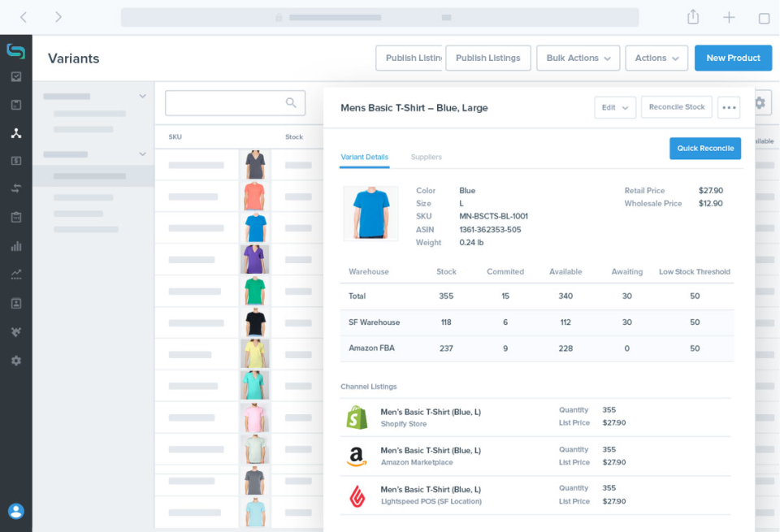Select the transfers sync-arrows icon in sidebar
The image size is (780, 532).
(x=16, y=189)
